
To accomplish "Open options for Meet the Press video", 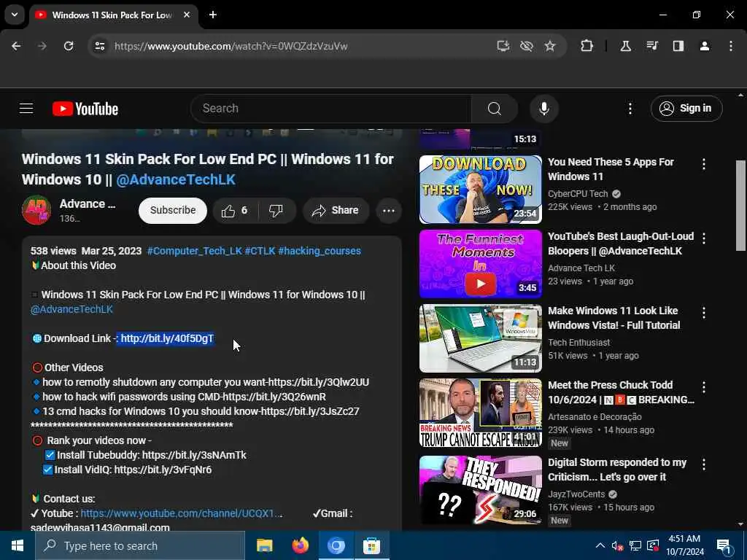I will tap(704, 387).
